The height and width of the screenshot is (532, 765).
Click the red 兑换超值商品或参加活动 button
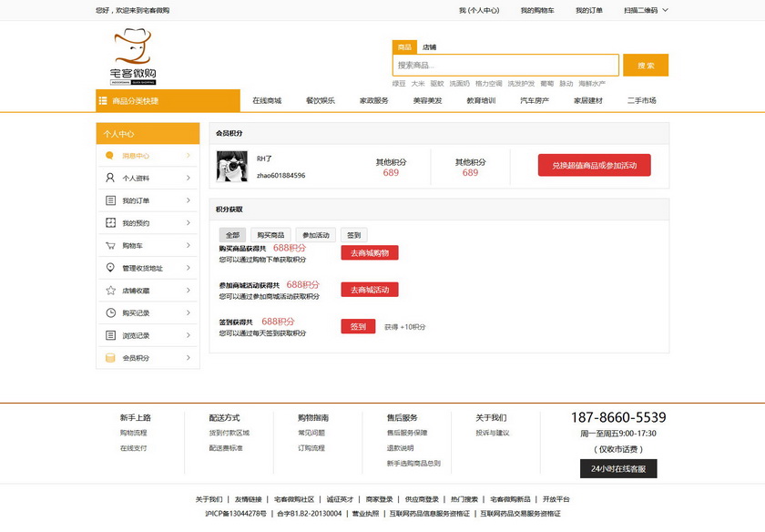tap(594, 165)
